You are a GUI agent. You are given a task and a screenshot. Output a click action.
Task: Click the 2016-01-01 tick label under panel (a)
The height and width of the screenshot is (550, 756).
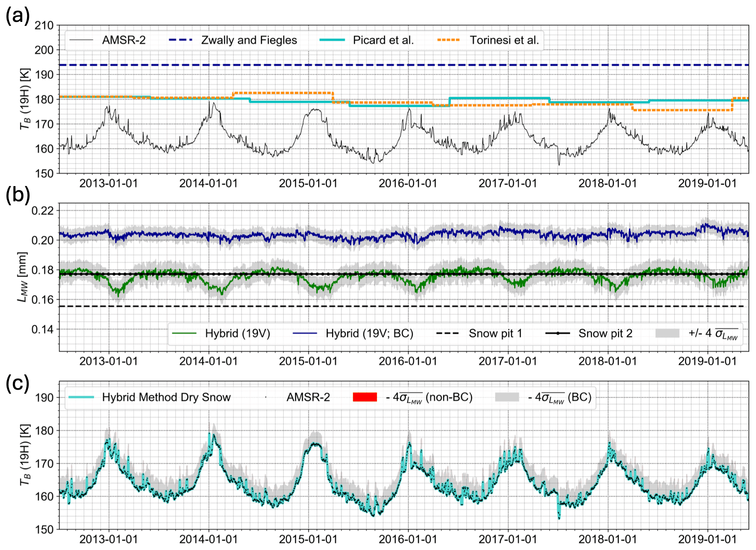(408, 183)
